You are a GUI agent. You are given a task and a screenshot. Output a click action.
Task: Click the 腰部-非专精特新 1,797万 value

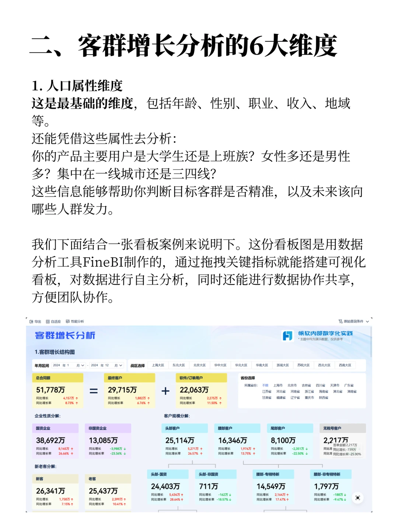coord(327,486)
